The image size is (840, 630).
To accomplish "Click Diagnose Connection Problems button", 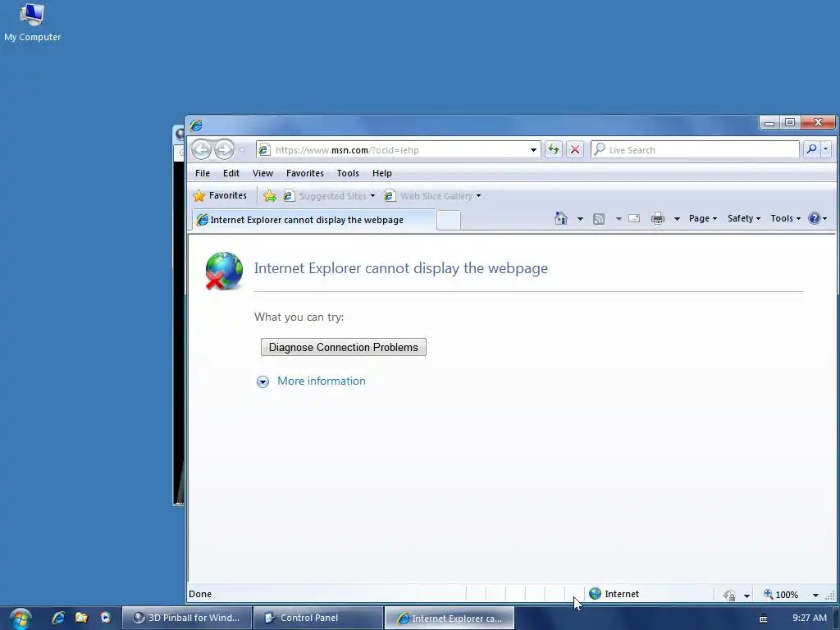I will point(344,347).
